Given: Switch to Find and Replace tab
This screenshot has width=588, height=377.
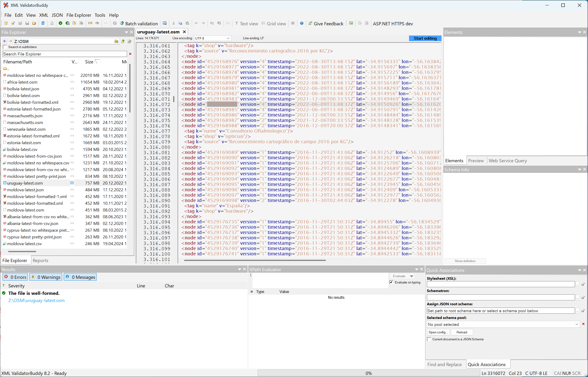Looking at the screenshot, I should pyautogui.click(x=444, y=364).
